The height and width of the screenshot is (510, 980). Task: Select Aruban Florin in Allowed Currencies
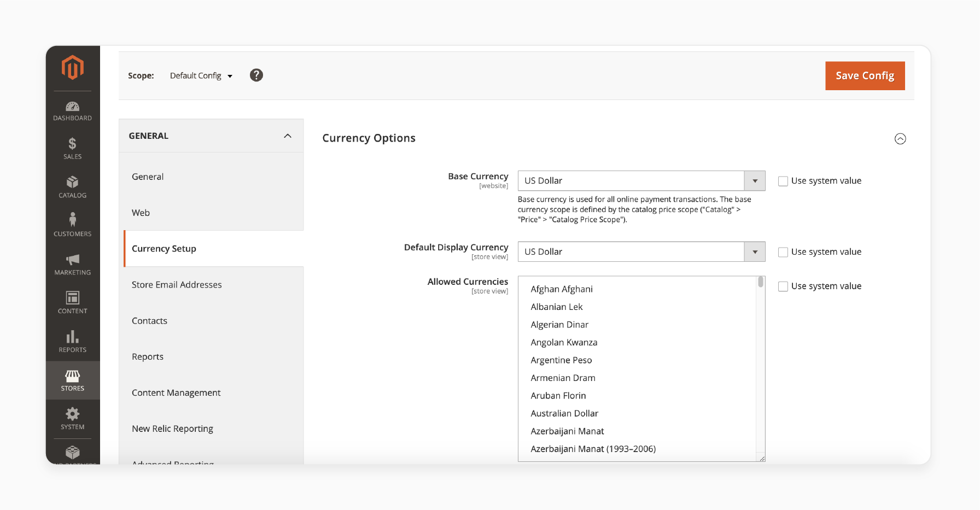(637, 396)
